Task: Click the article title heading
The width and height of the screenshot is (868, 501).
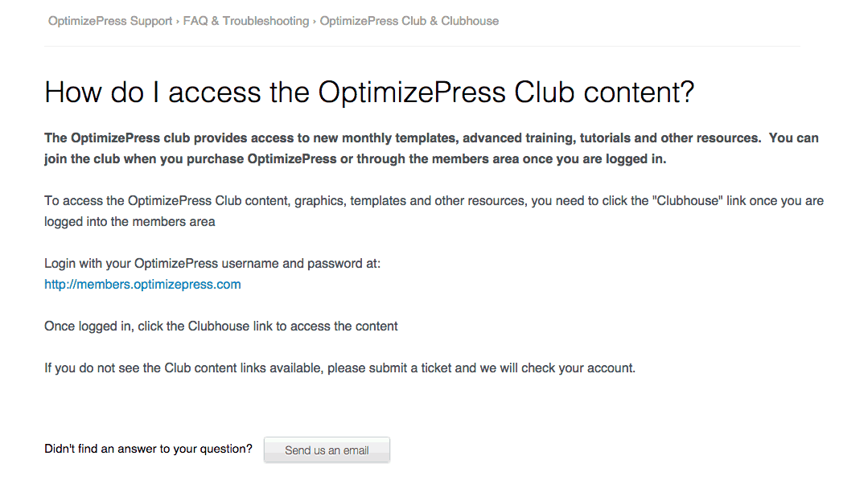Action: coord(369,92)
